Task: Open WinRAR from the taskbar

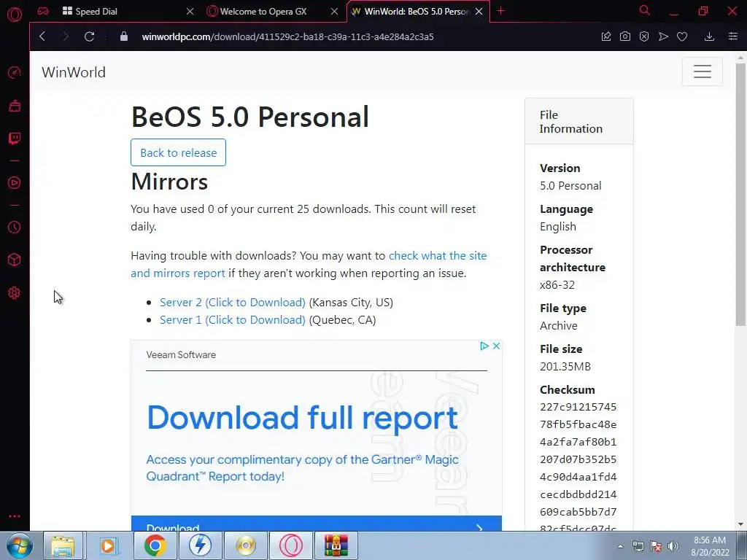Action: pyautogui.click(x=336, y=545)
